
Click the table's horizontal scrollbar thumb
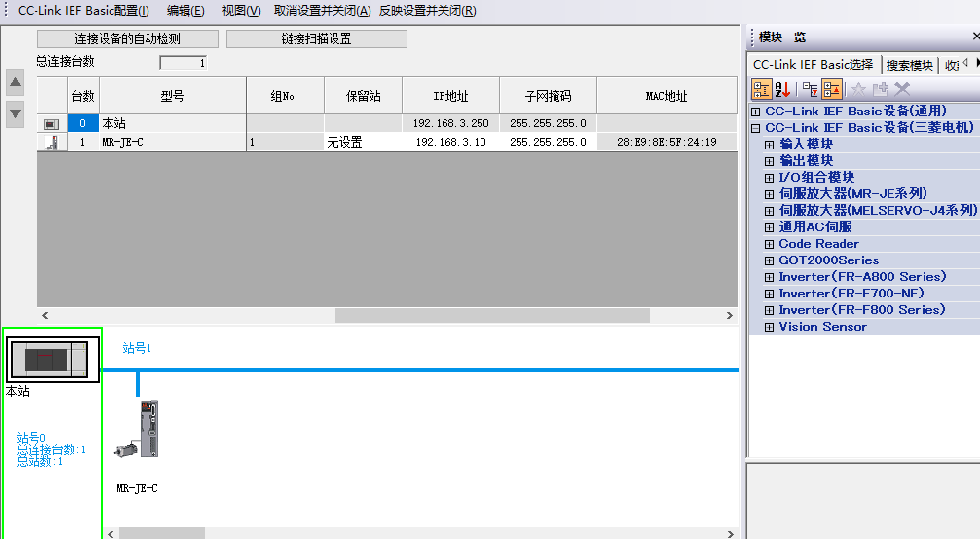point(492,316)
